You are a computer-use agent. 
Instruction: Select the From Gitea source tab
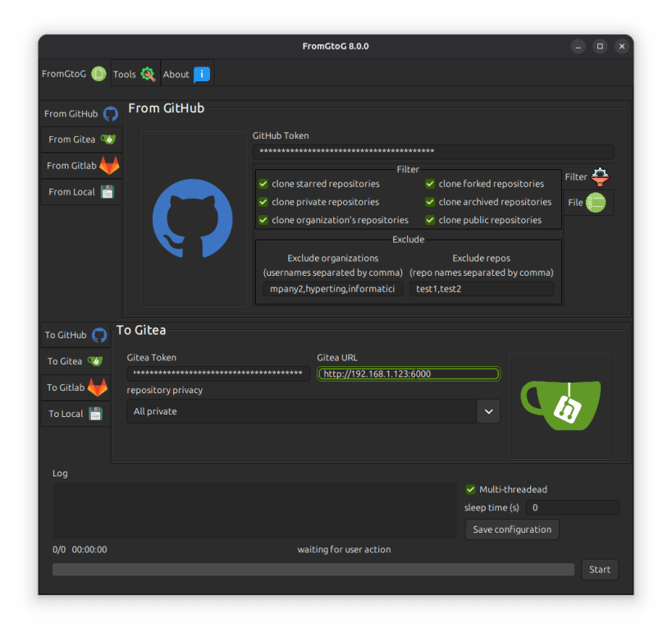pos(81,140)
